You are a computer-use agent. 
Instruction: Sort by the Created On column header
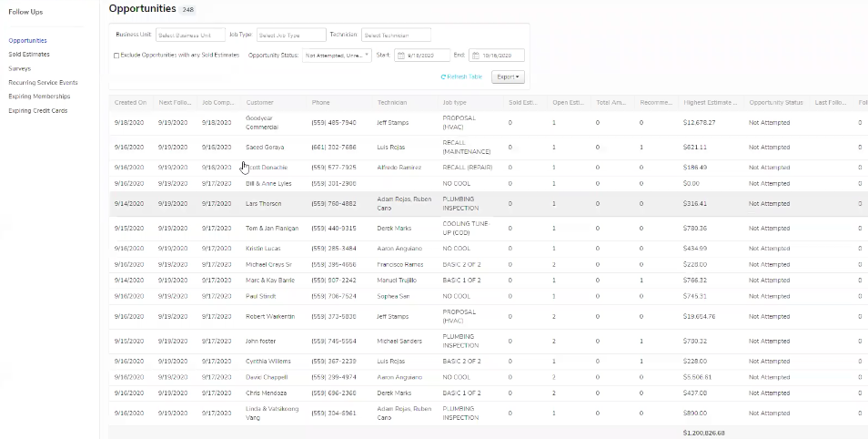point(130,103)
